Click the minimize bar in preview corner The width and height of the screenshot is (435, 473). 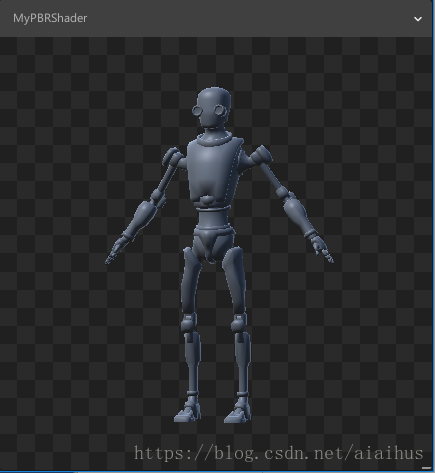(x=426, y=468)
